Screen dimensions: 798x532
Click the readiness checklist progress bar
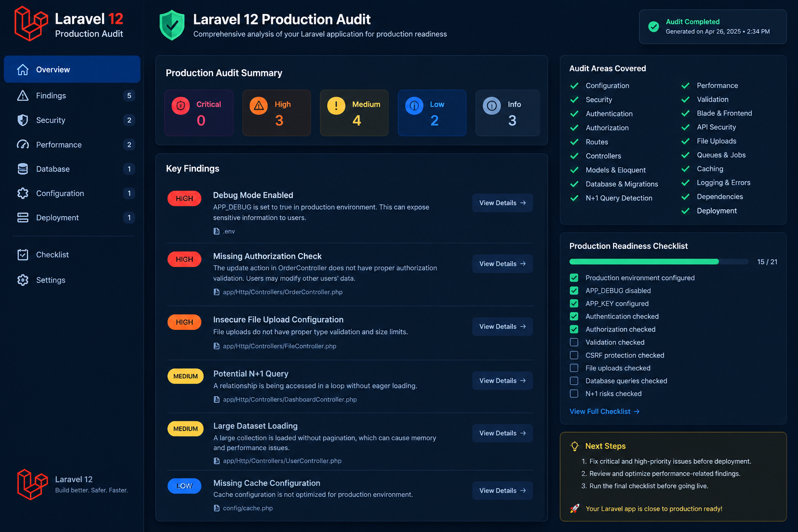[x=659, y=262]
